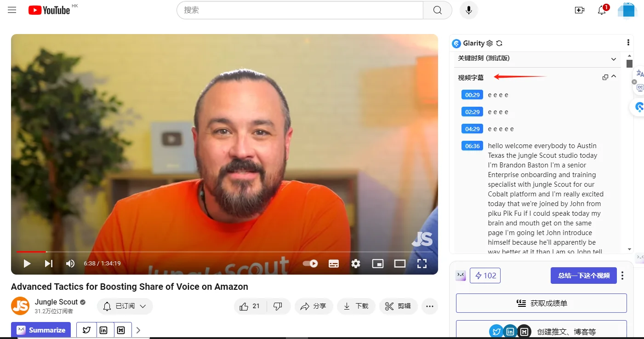Skip to the next video
The image size is (644, 339).
[x=49, y=264]
